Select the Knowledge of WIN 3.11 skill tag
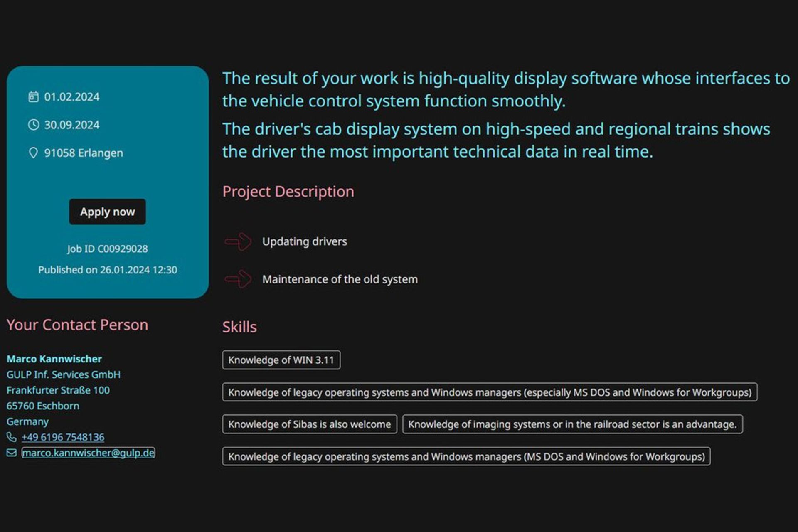Viewport: 798px width, 532px height. (x=281, y=360)
